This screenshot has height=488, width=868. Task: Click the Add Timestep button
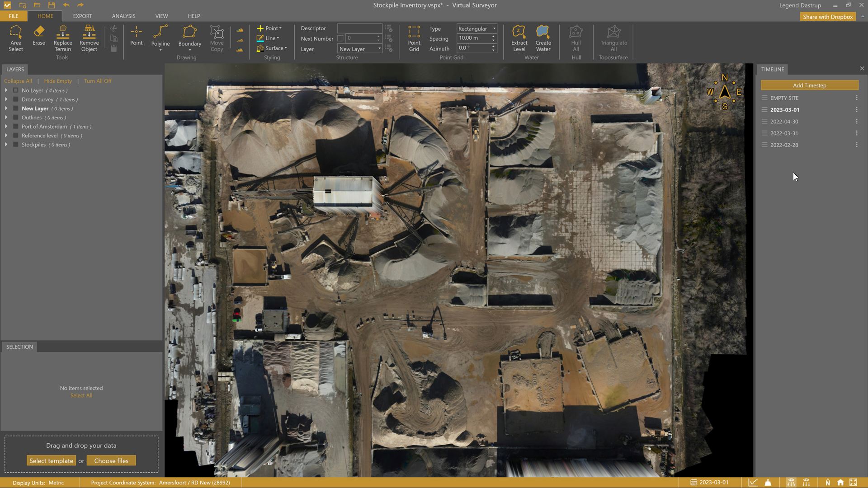coord(809,85)
